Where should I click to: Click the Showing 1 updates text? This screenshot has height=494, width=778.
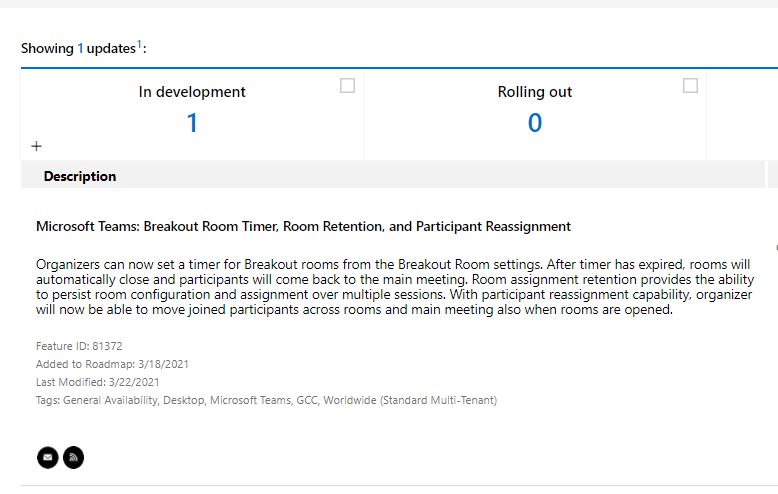point(83,48)
